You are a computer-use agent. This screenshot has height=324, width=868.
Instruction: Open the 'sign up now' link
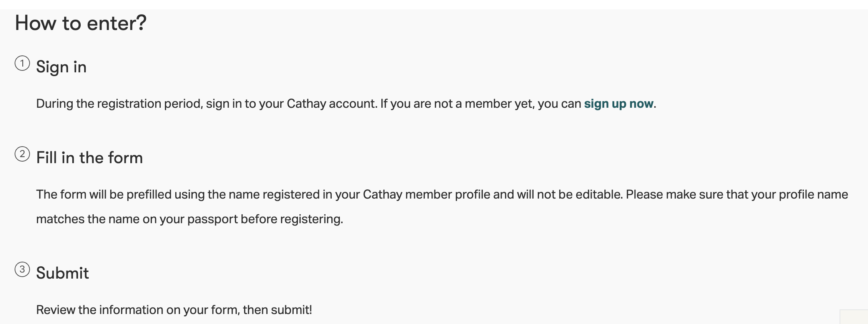pyautogui.click(x=619, y=104)
